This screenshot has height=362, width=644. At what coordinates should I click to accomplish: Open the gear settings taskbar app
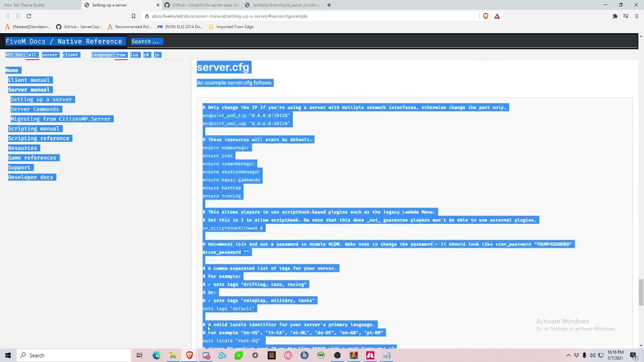pyautogui.click(x=255, y=355)
